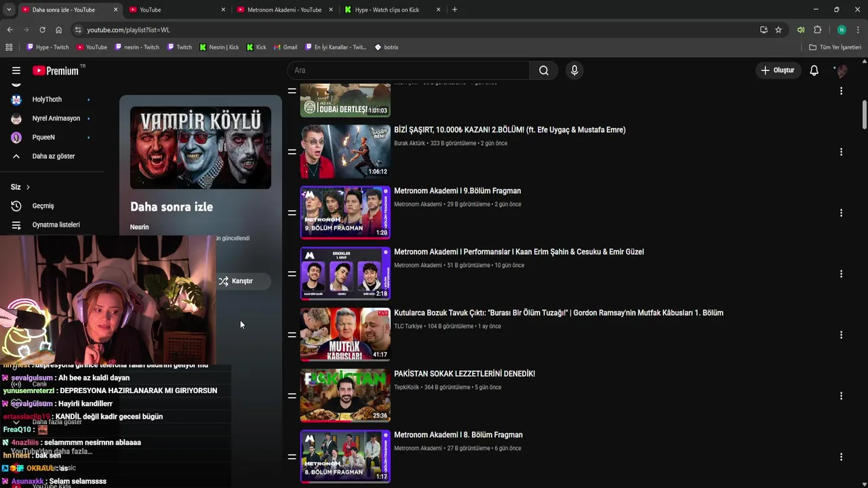
Task: Go to YouTube Premium home logo
Action: [x=56, y=70]
